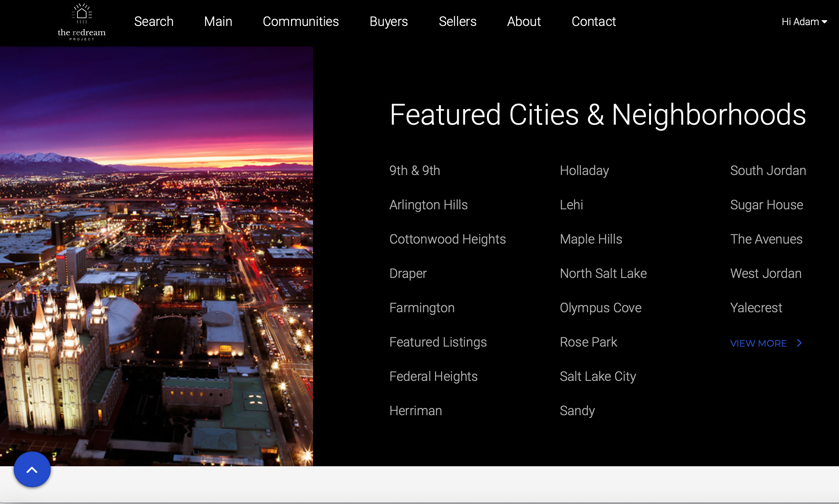The width and height of the screenshot is (839, 504).
Task: Open the Farmington link
Action: [422, 308]
